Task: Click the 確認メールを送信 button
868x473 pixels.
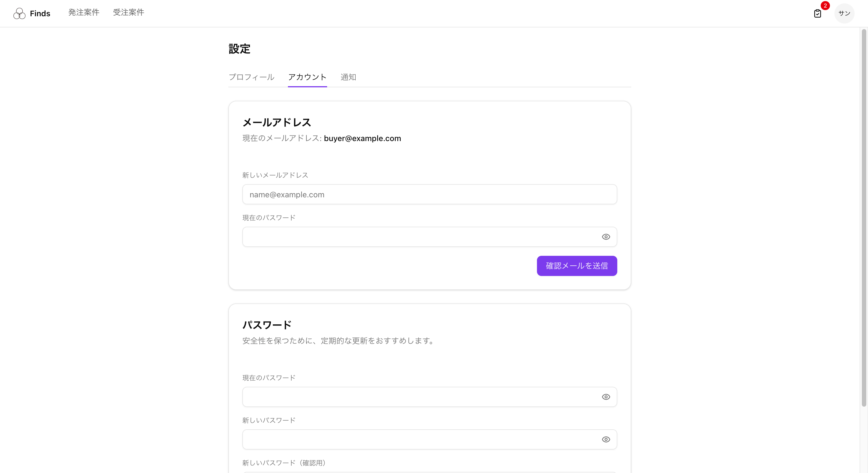Action: pyautogui.click(x=576, y=266)
